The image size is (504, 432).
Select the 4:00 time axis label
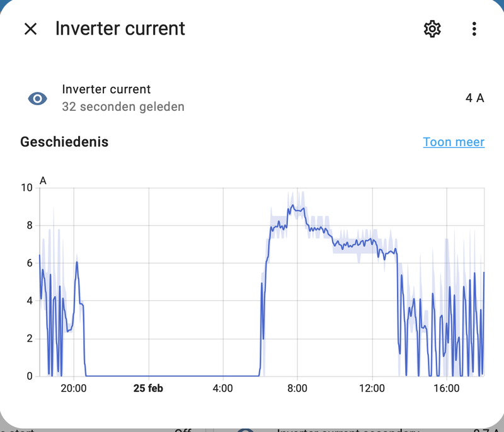(x=222, y=389)
